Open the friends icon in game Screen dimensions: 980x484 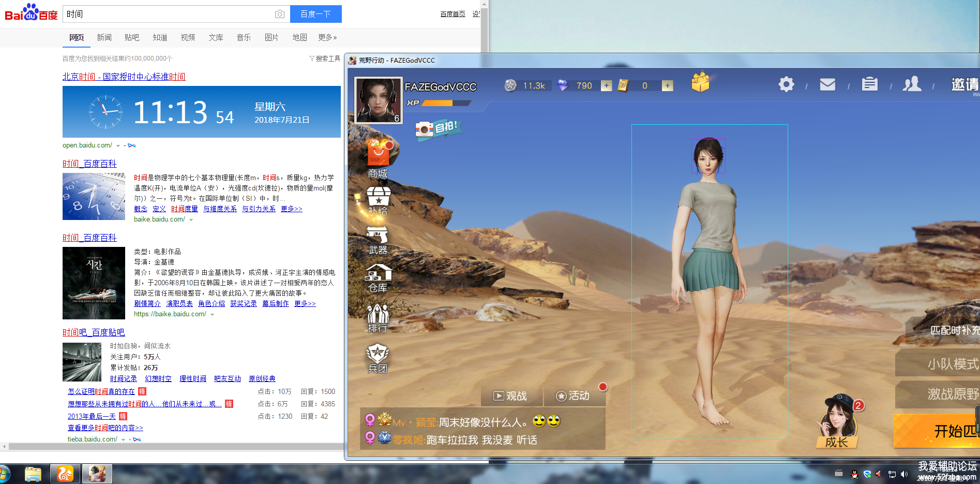[912, 84]
